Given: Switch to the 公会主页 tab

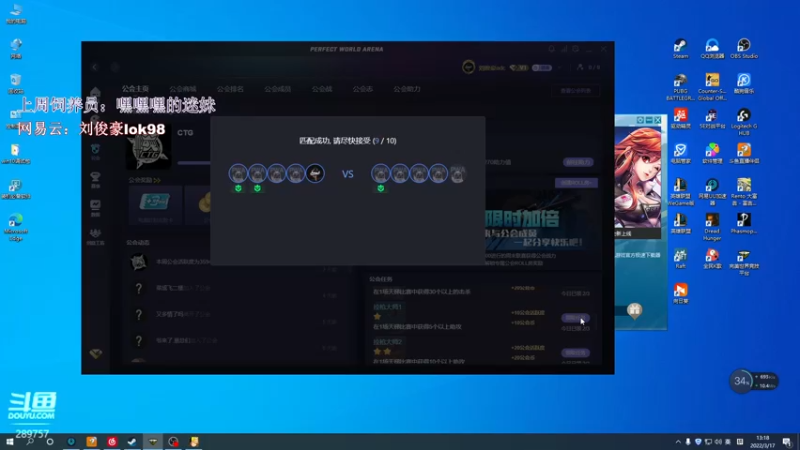Looking at the screenshot, I should tap(135, 89).
